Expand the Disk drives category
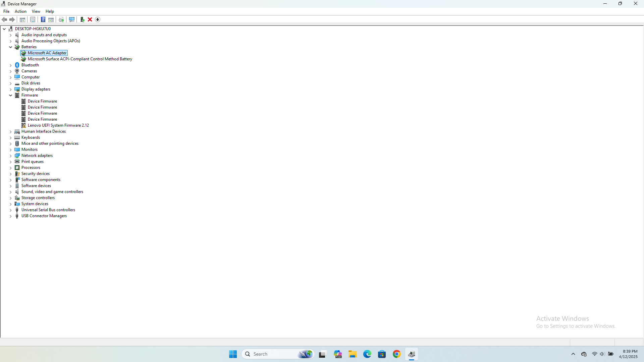 (11, 83)
